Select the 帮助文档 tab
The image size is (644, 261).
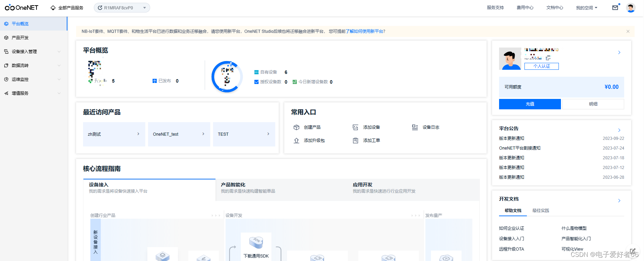[x=513, y=211]
